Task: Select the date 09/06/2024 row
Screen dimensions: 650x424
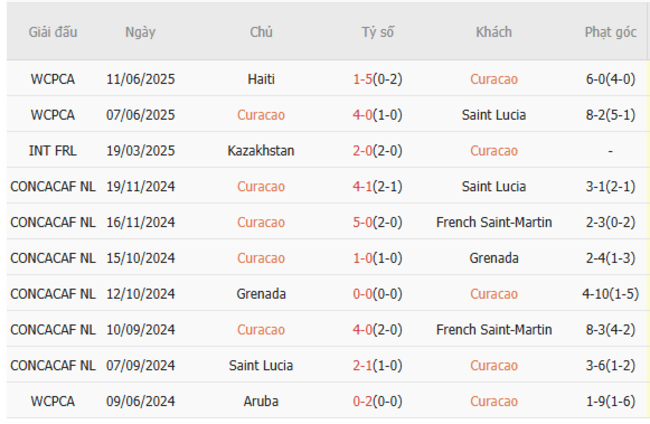Action: click(140, 401)
